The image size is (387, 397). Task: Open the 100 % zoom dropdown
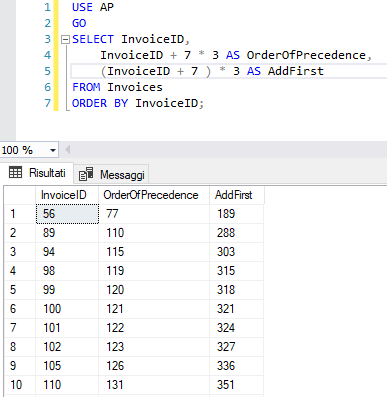[x=53, y=150]
